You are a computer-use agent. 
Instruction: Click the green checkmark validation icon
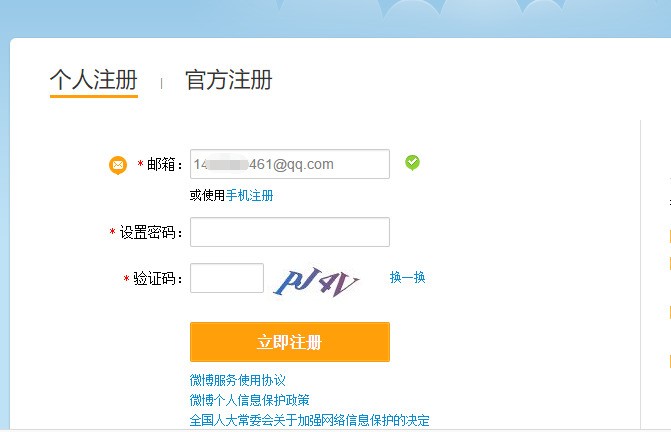[413, 163]
